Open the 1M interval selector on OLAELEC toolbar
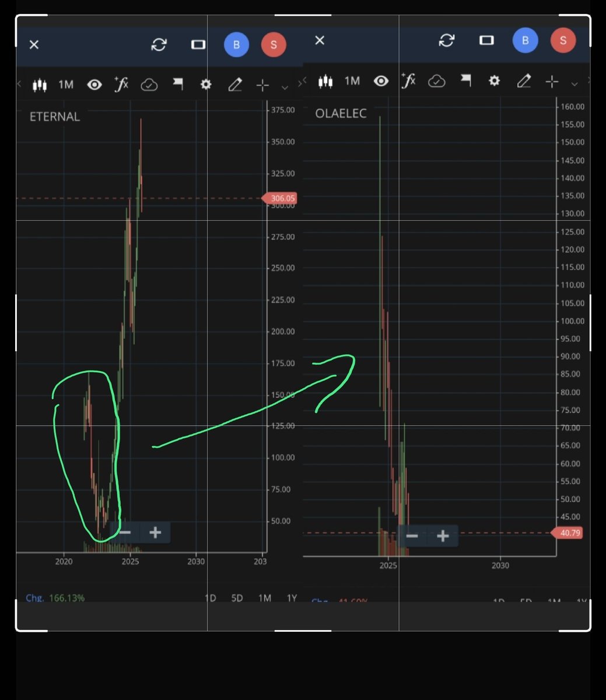 [x=352, y=80]
